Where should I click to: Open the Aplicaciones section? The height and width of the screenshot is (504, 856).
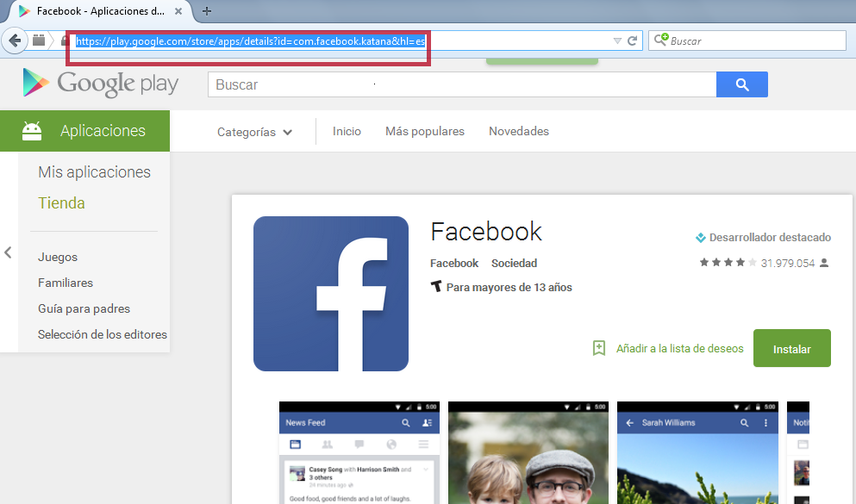coord(84,131)
